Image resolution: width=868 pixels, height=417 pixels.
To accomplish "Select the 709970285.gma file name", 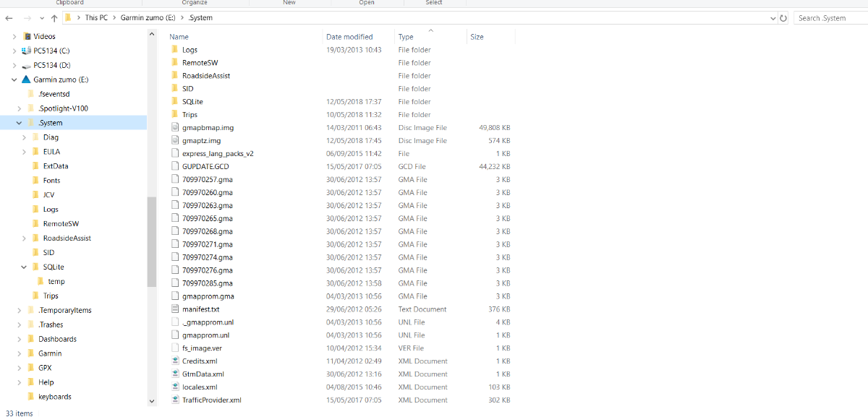I will point(208,283).
